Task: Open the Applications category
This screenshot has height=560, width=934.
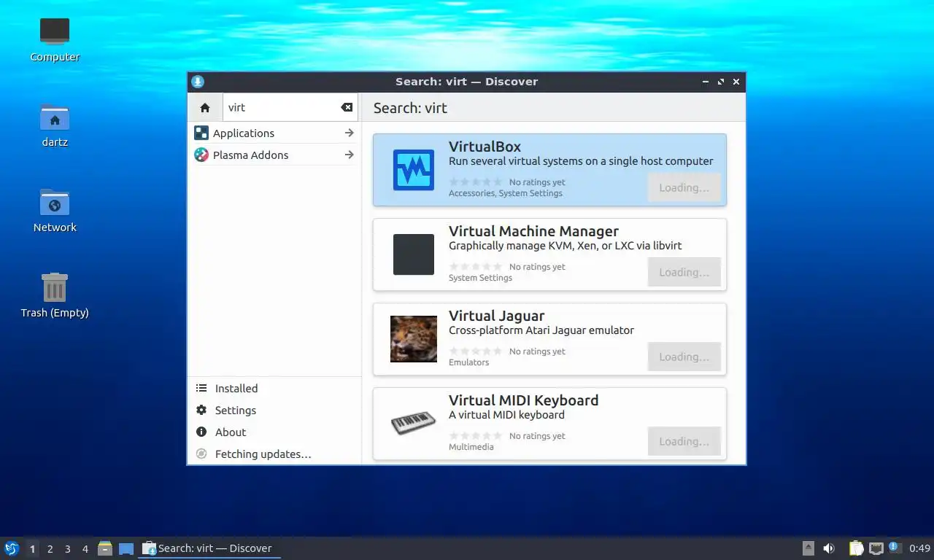Action: point(274,133)
